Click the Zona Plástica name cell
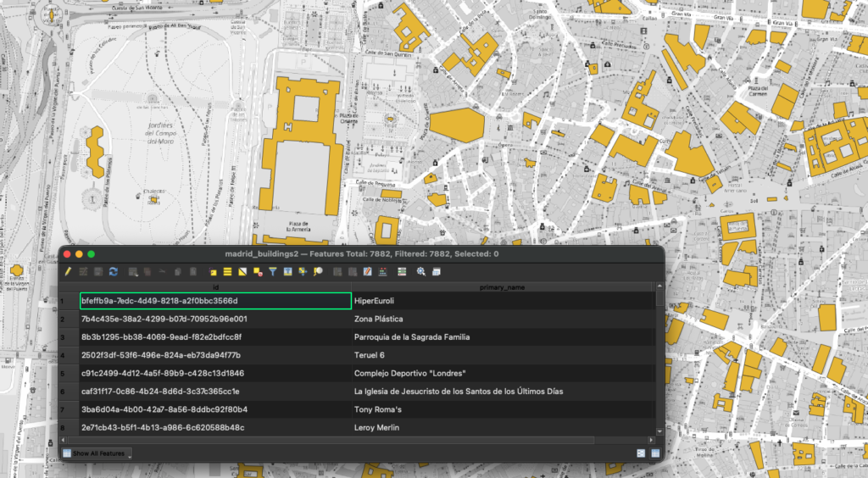The height and width of the screenshot is (478, 868). (503, 320)
